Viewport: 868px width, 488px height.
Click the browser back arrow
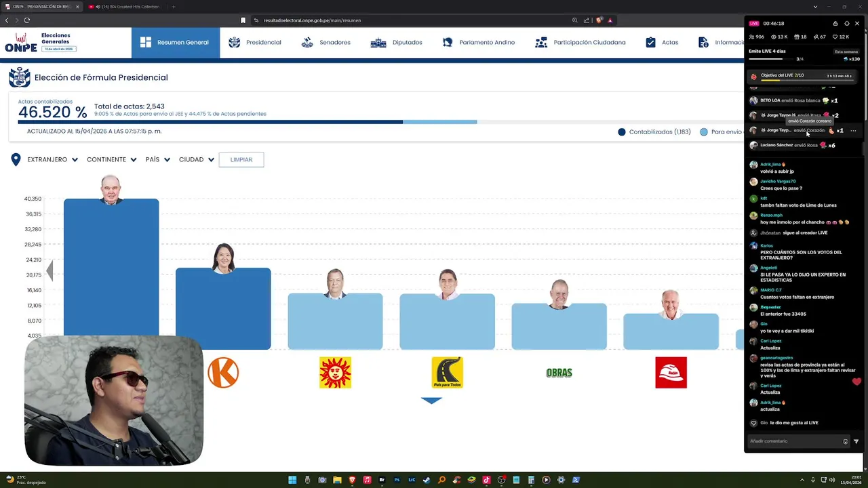(7, 20)
